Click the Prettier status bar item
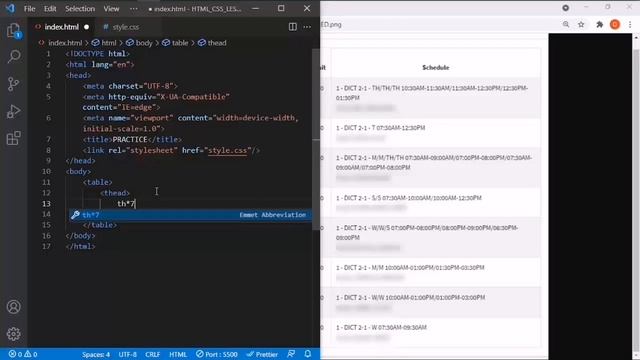 [x=262, y=354]
